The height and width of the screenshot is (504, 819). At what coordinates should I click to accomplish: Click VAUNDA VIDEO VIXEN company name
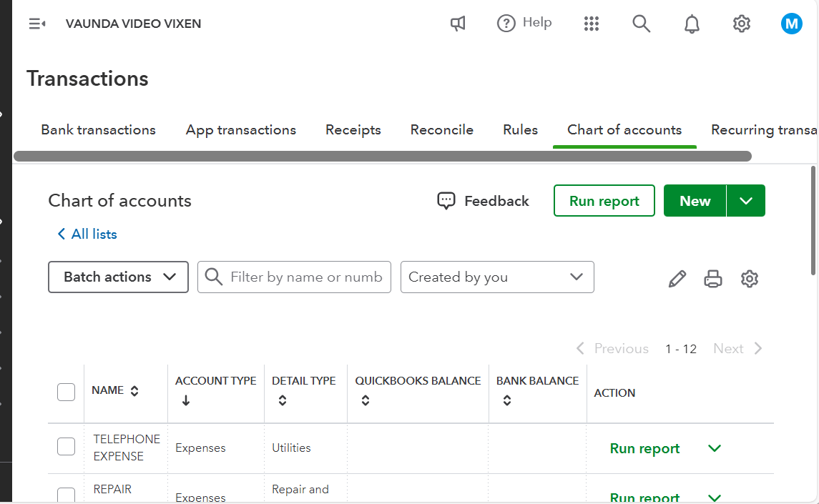pyautogui.click(x=133, y=24)
